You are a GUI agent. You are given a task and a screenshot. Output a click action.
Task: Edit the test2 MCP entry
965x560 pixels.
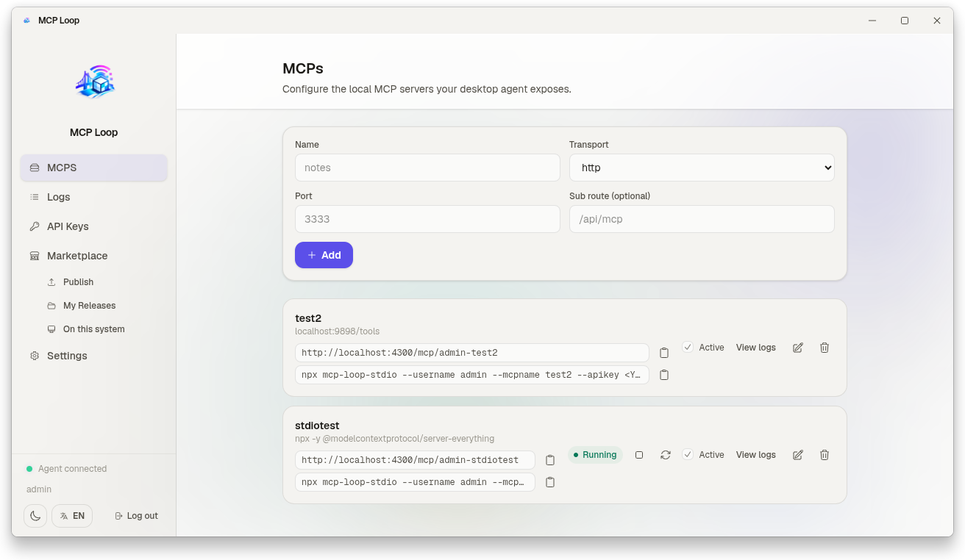click(x=798, y=348)
